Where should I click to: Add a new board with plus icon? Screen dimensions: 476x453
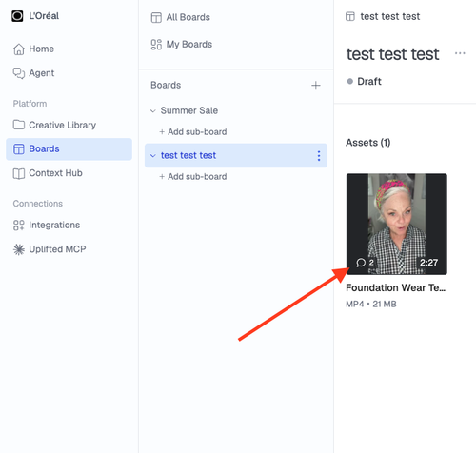coord(316,86)
